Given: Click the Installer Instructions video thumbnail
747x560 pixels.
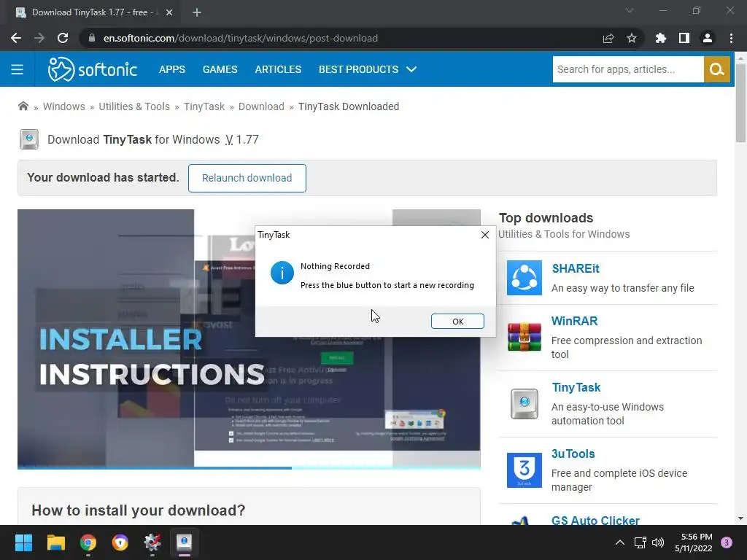Looking at the screenshot, I should point(249,338).
